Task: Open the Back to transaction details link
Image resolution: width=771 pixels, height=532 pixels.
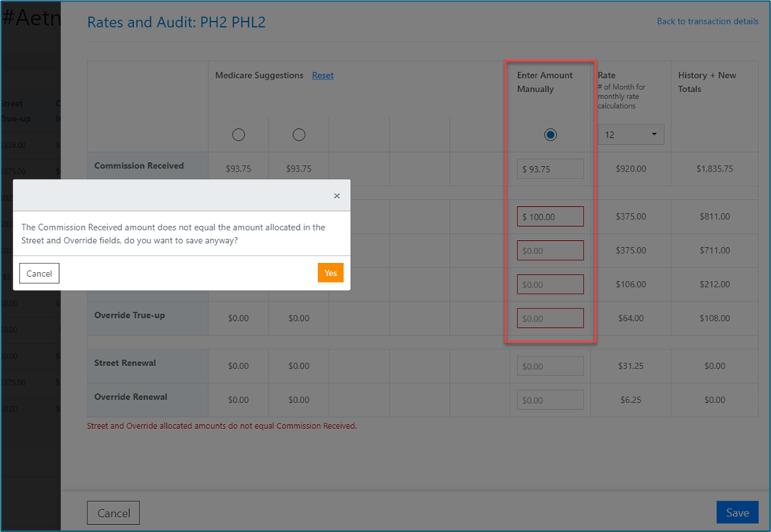Action: click(707, 21)
